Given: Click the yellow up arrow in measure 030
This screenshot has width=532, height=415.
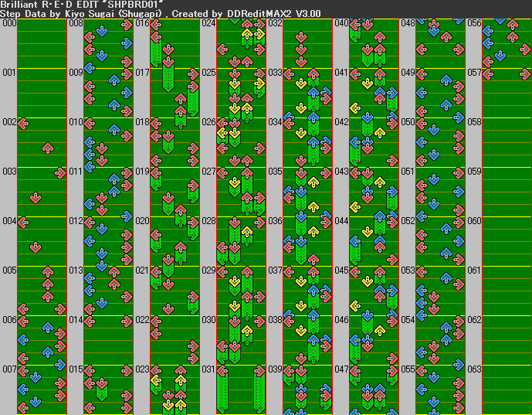Looking at the screenshot, I should click(x=247, y=331).
